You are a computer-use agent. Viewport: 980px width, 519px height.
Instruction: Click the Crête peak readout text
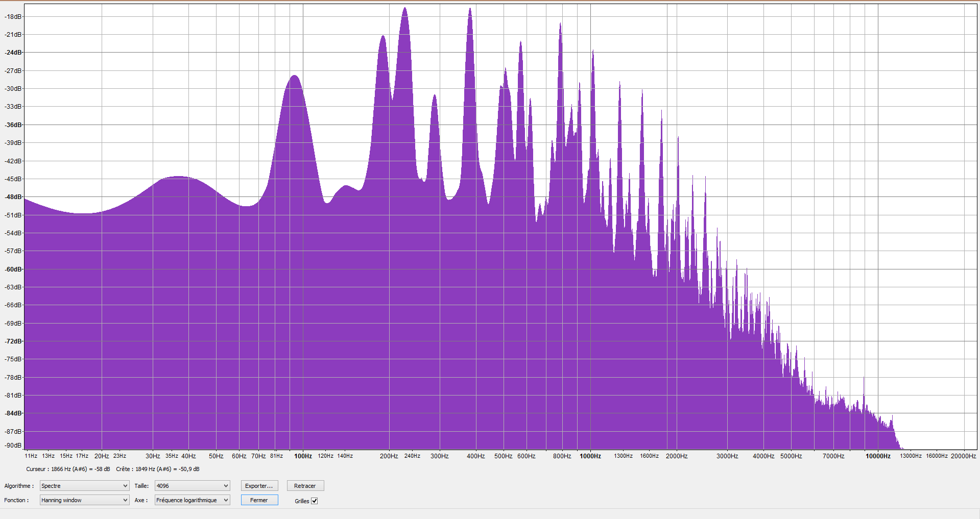click(x=158, y=469)
